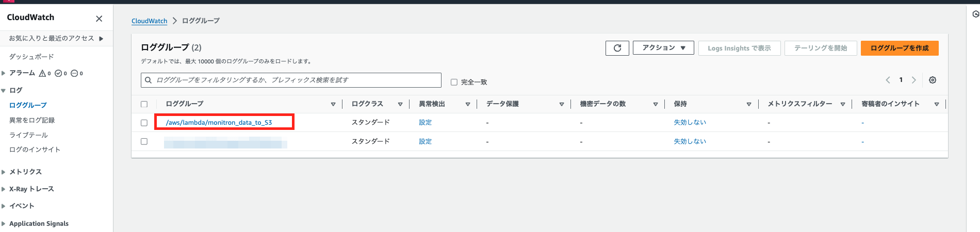Click the search magnifier icon in filter box
This screenshot has height=232, width=980.
tap(148, 80)
